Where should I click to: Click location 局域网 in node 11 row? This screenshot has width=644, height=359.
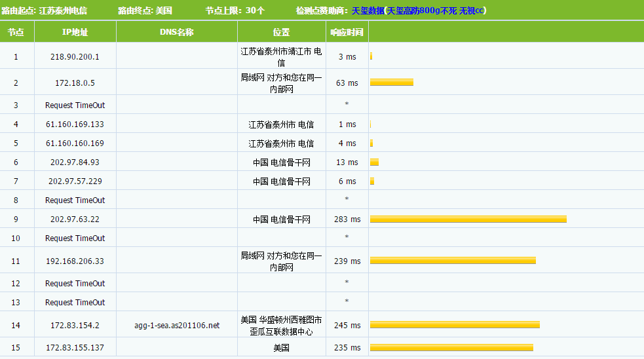pyautogui.click(x=281, y=261)
